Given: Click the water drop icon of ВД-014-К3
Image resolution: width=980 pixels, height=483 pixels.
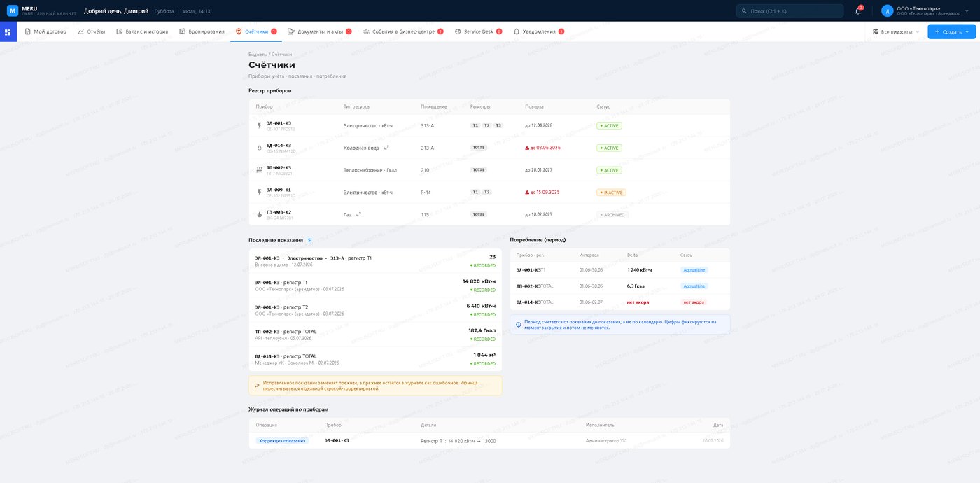Looking at the screenshot, I should (x=260, y=148).
